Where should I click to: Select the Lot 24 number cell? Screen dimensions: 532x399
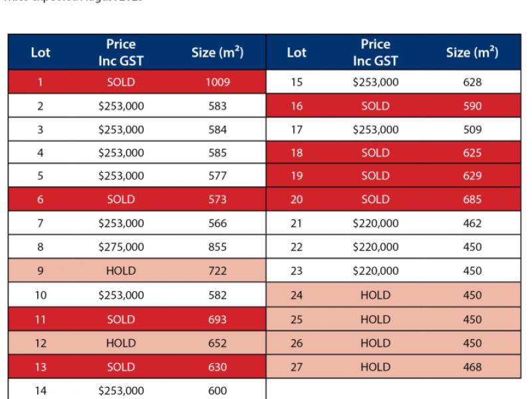click(297, 295)
